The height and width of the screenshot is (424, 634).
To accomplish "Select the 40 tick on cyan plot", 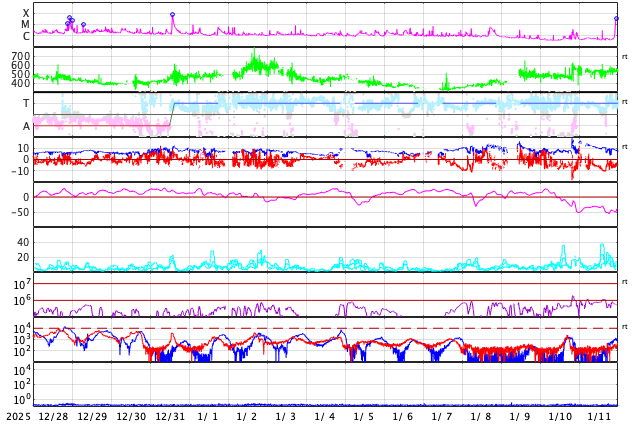I will coord(23,242).
